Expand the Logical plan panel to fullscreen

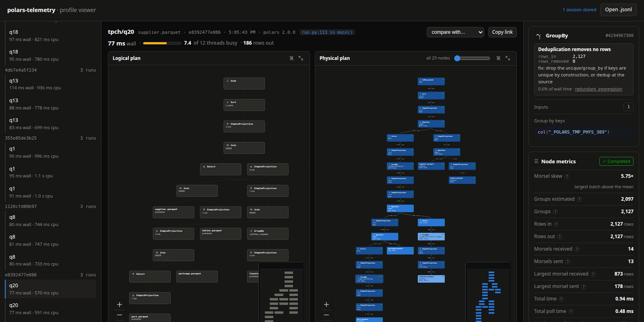(301, 58)
